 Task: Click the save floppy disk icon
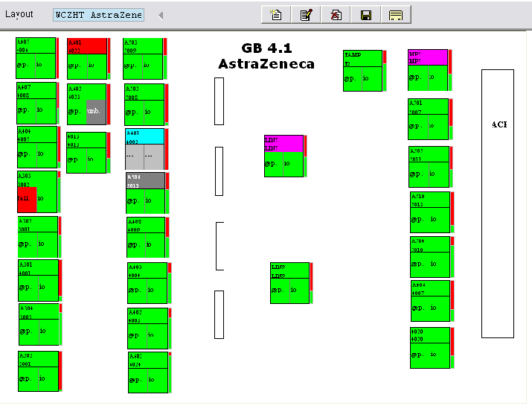(x=366, y=15)
